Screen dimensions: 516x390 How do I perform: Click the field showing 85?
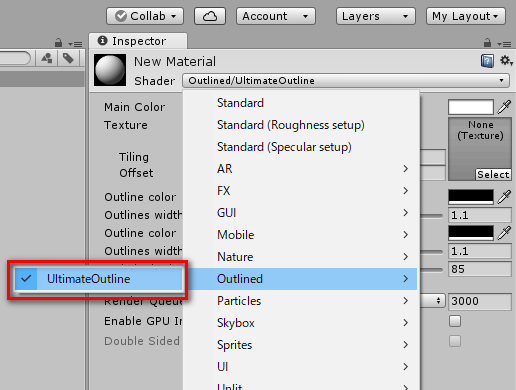pyautogui.click(x=480, y=269)
